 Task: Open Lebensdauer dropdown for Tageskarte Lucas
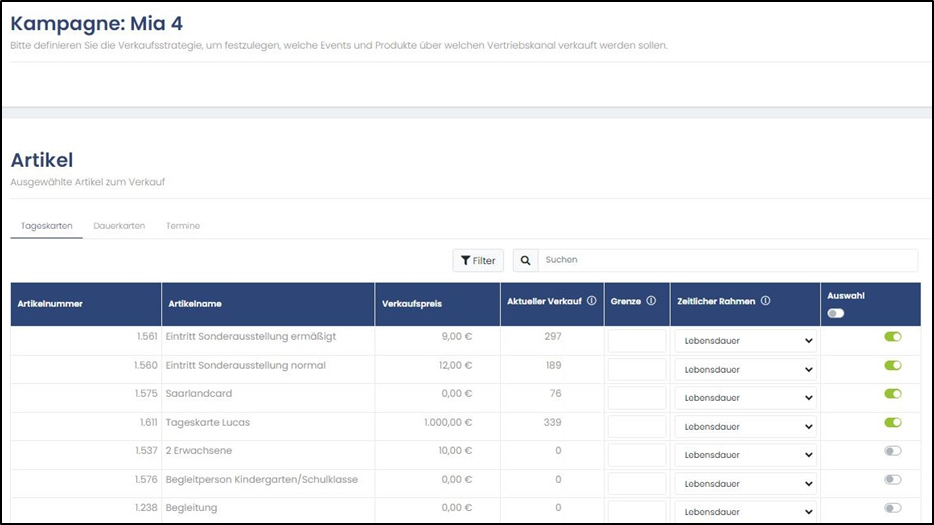coord(745,427)
